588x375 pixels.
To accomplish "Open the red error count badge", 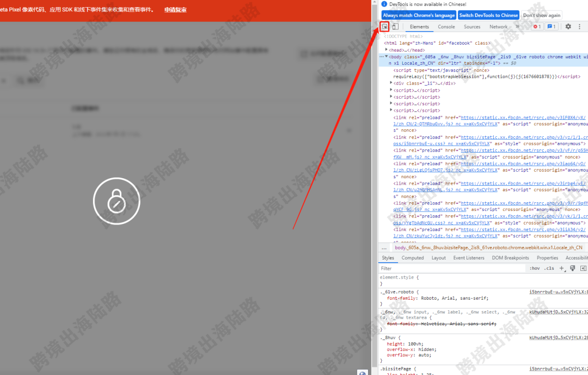I will (537, 27).
